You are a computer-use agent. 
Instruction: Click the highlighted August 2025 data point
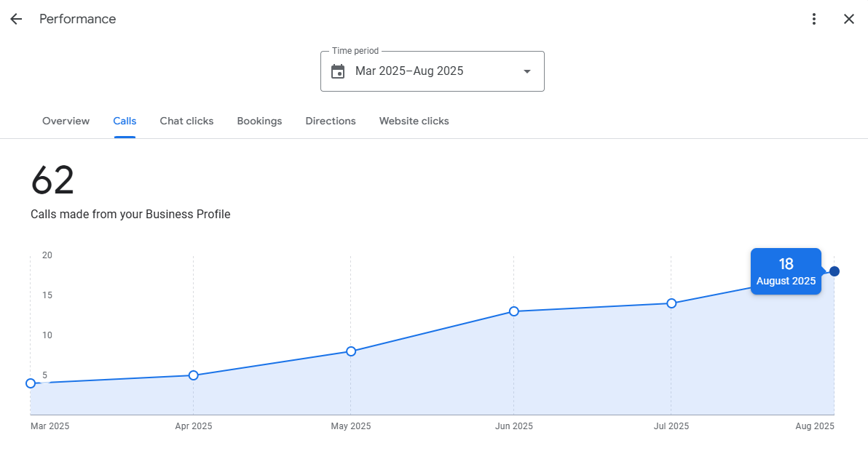tap(835, 271)
